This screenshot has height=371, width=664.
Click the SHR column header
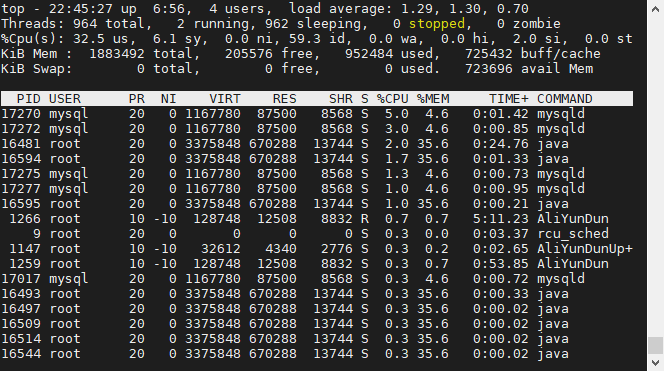coord(341,99)
